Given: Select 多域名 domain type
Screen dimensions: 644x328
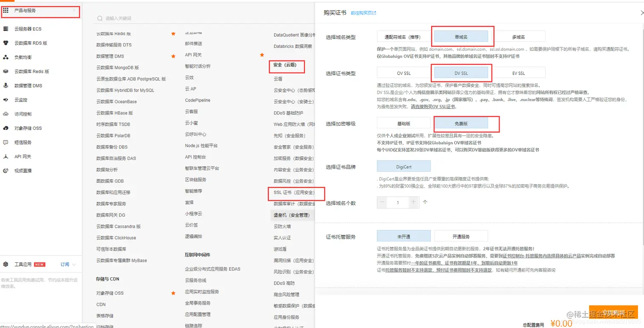Looking at the screenshot, I should tap(518, 37).
